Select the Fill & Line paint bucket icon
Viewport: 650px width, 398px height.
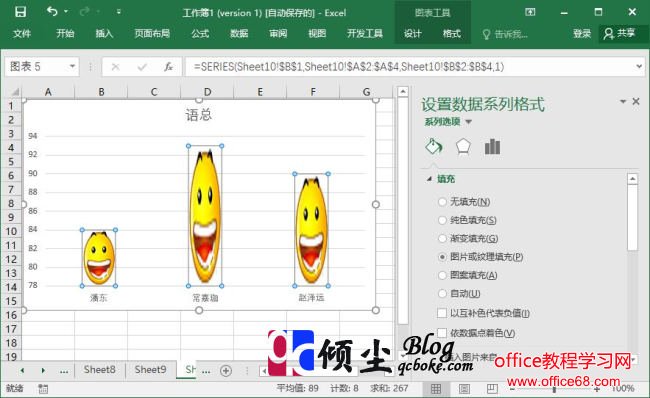[434, 147]
